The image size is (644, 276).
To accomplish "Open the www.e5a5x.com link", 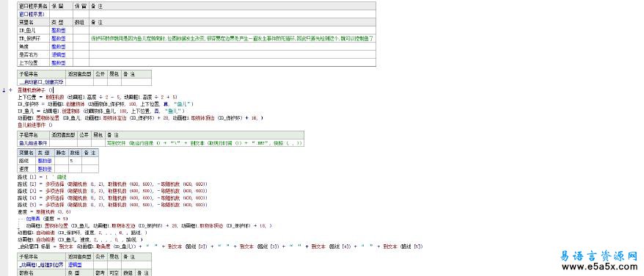I will pos(599,267).
